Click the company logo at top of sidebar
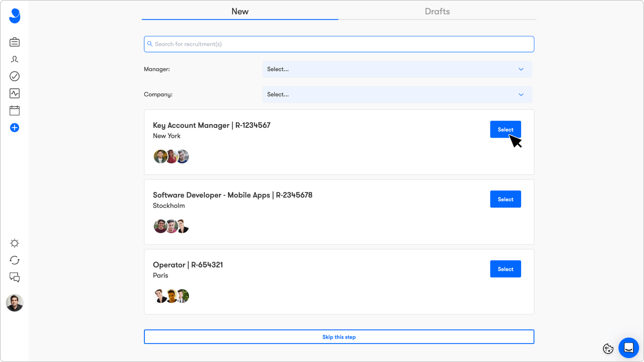 pyautogui.click(x=14, y=16)
